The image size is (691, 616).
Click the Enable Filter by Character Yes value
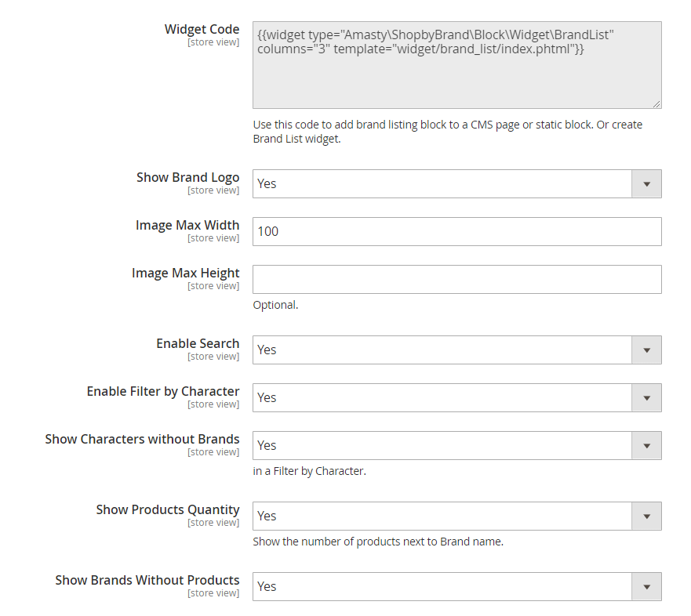pos(267,397)
